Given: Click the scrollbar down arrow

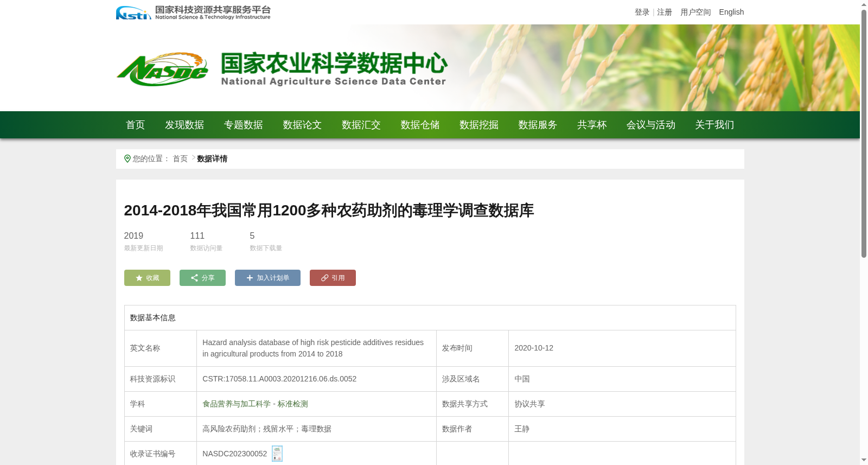Looking at the screenshot, I should coord(864,460).
